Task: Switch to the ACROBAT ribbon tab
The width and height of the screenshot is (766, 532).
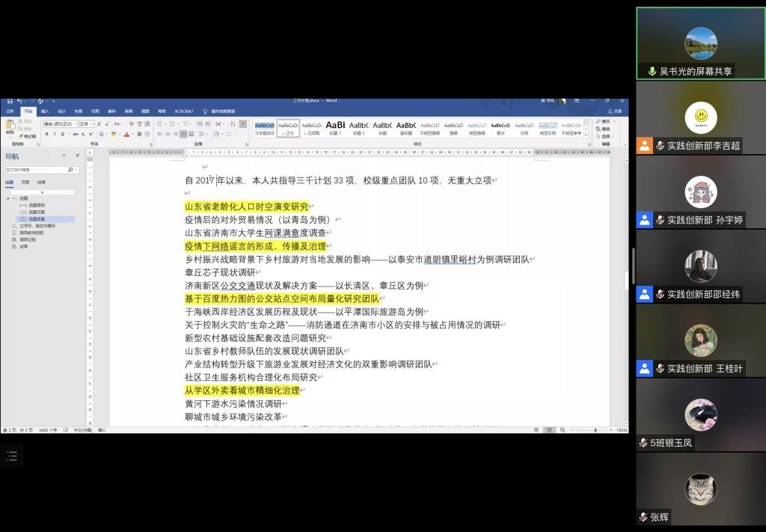Action: click(184, 111)
